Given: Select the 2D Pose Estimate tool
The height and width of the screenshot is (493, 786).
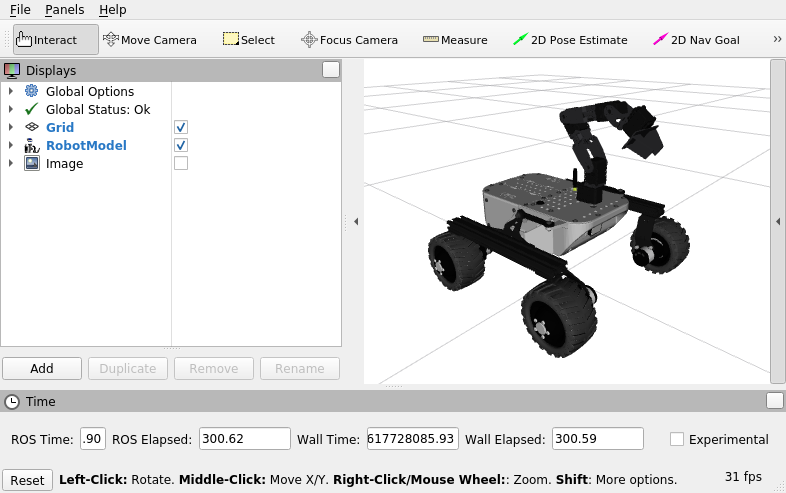Looking at the screenshot, I should (570, 40).
